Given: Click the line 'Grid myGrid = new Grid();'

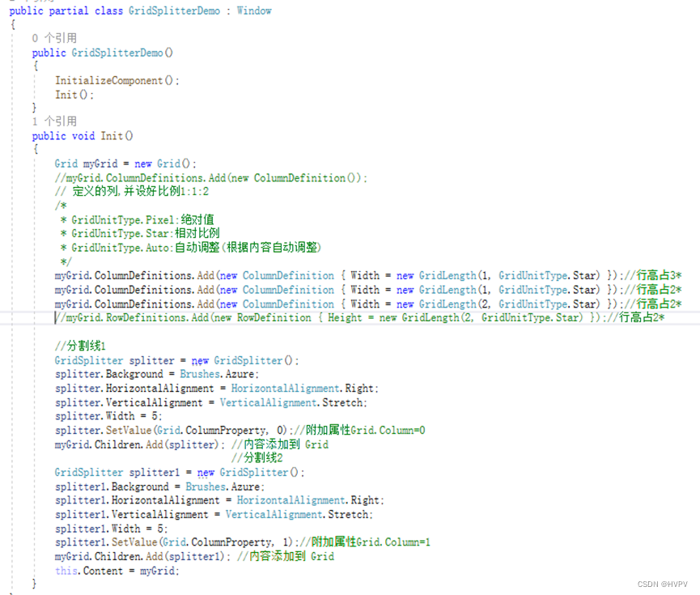Looking at the screenshot, I should pos(125,164).
